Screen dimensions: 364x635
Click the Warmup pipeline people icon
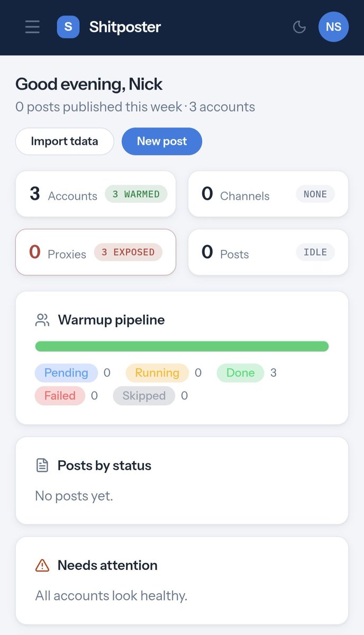[42, 320]
